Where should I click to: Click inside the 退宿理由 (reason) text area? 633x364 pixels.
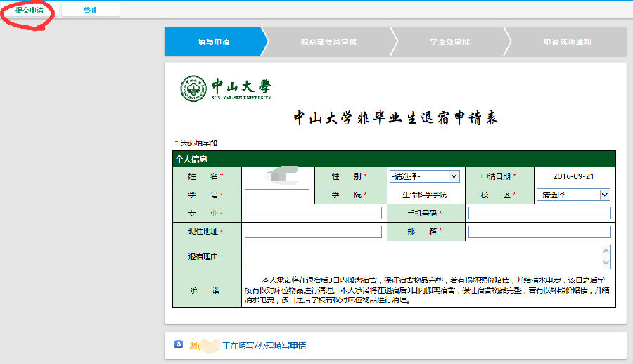(x=422, y=256)
